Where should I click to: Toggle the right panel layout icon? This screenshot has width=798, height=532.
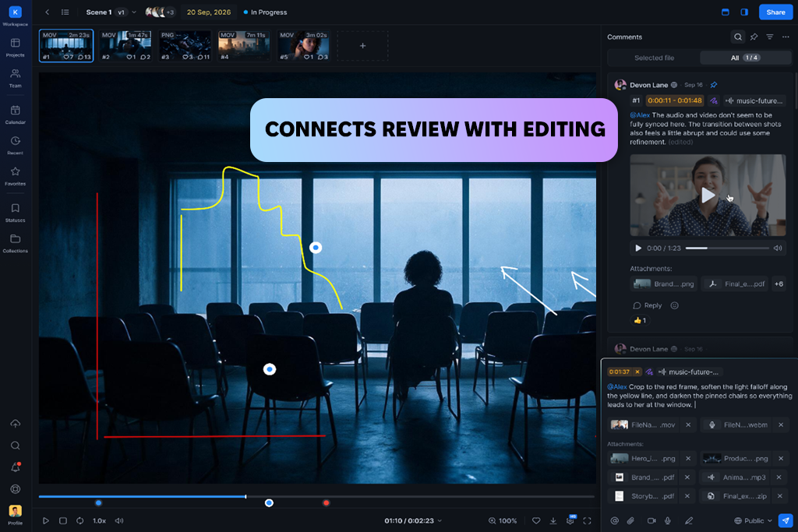744,12
